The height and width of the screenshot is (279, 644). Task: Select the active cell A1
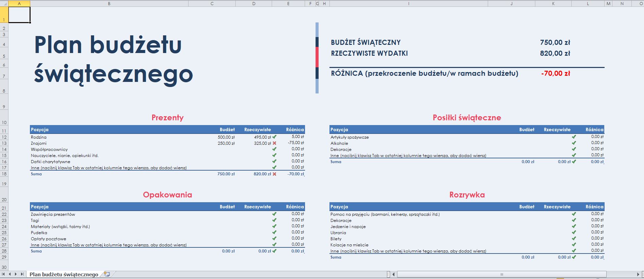pos(19,15)
